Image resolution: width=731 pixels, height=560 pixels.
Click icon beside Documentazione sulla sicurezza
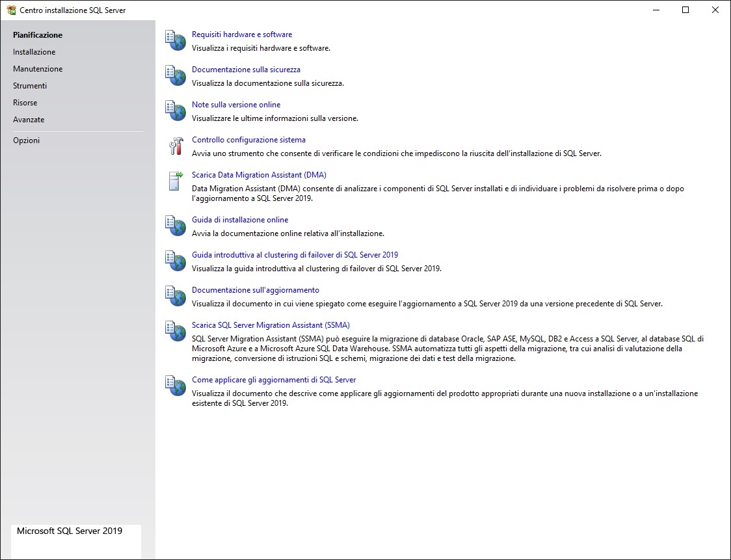pos(176,75)
